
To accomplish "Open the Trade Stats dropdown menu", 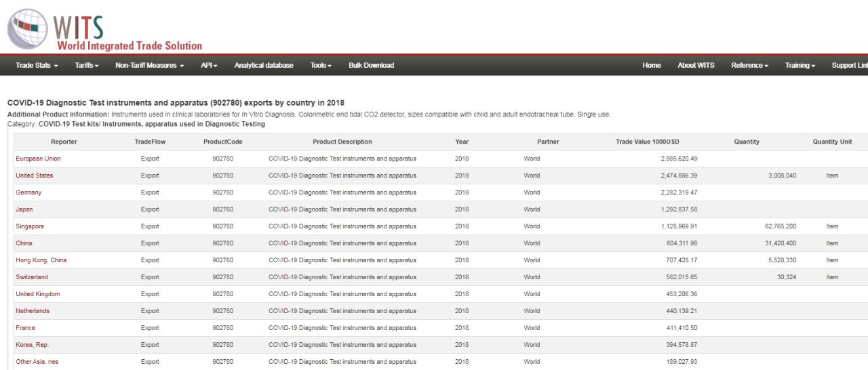I will click(37, 66).
